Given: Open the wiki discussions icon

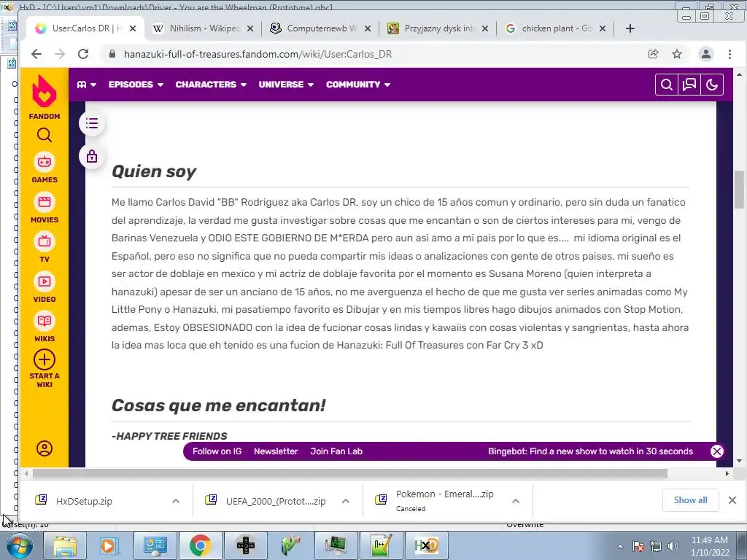Looking at the screenshot, I should tap(689, 85).
